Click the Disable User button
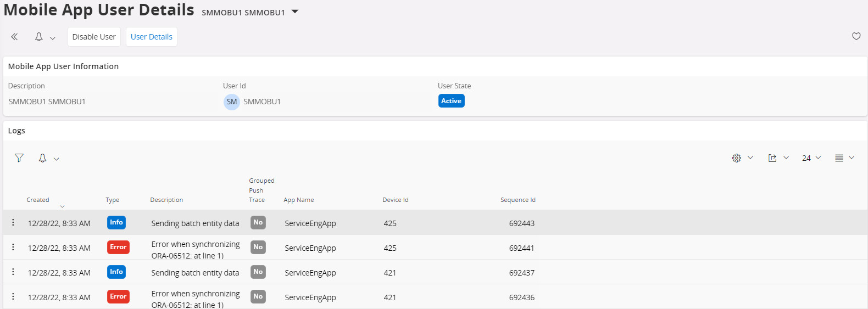 coord(94,37)
